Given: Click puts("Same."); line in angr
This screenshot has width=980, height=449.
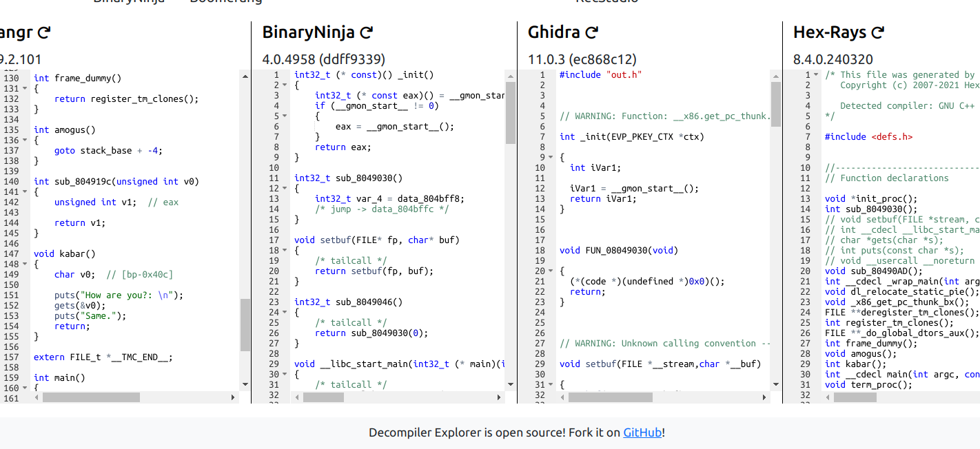Looking at the screenshot, I should pyautogui.click(x=91, y=316).
